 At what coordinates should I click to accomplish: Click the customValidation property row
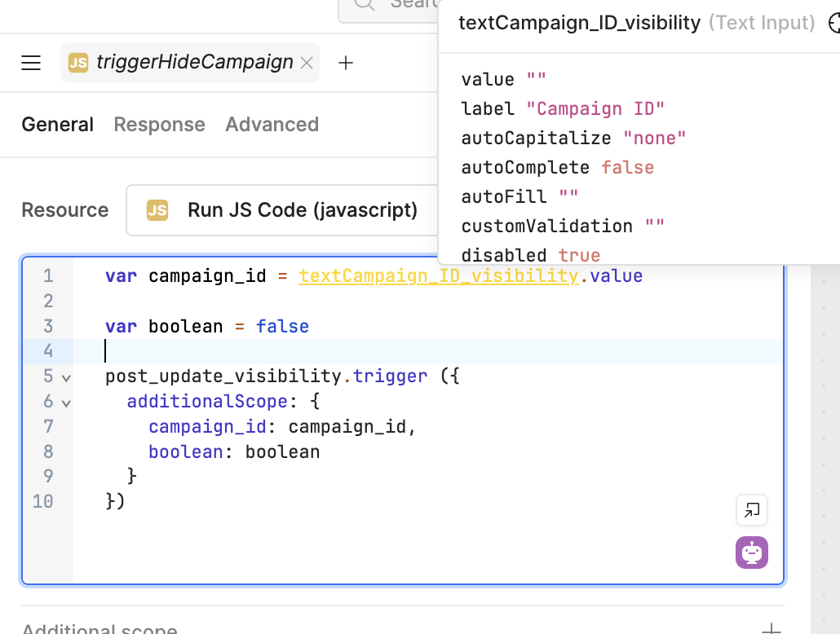(x=563, y=226)
